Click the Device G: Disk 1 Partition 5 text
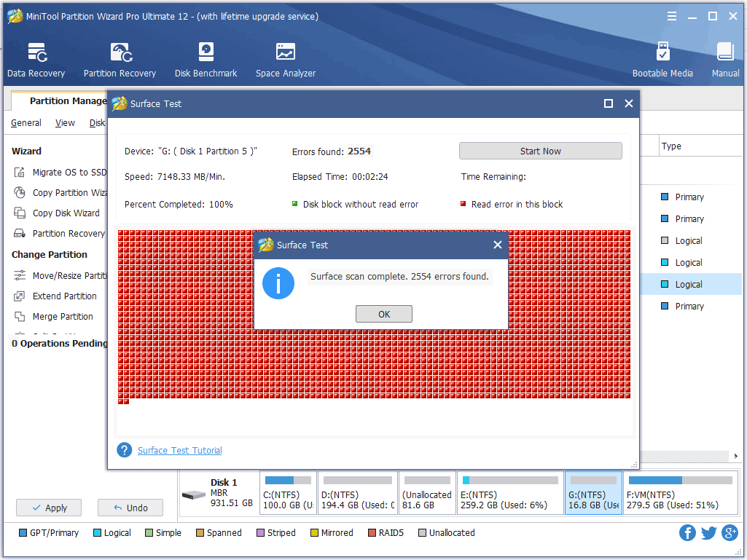The width and height of the screenshot is (747, 560). (x=190, y=151)
